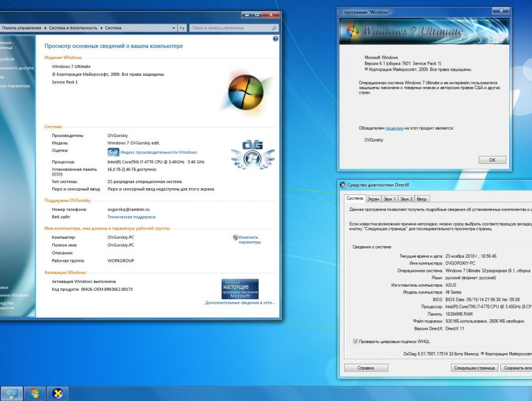Open the "лицензии" link in About Windows

tap(394, 129)
